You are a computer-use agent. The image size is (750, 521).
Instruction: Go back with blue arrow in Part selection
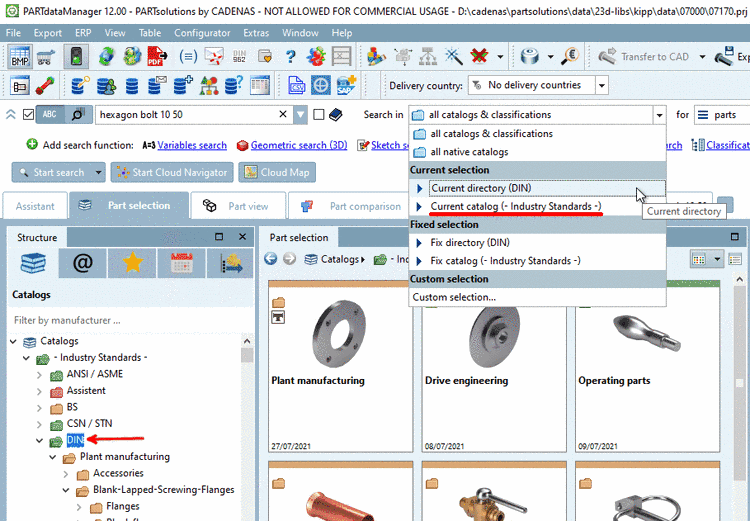(271, 259)
